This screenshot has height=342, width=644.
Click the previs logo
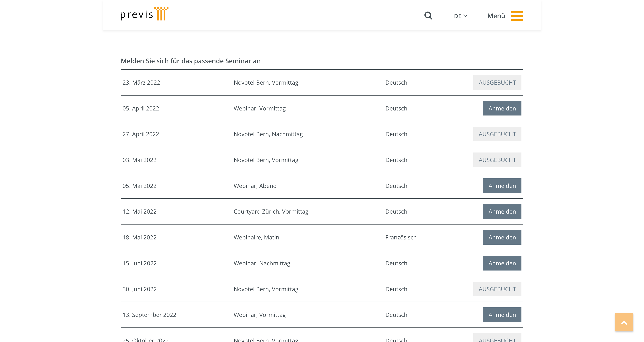144,14
